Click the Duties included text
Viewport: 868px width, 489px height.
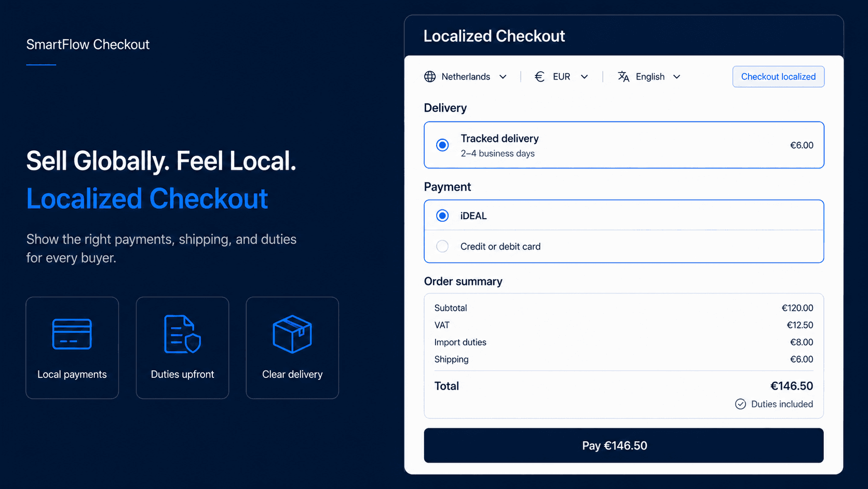tap(782, 404)
